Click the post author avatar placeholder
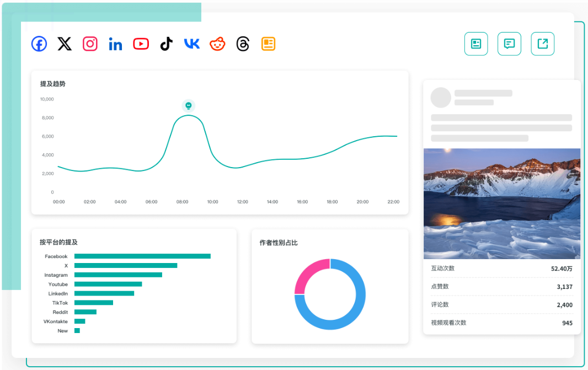 [441, 98]
